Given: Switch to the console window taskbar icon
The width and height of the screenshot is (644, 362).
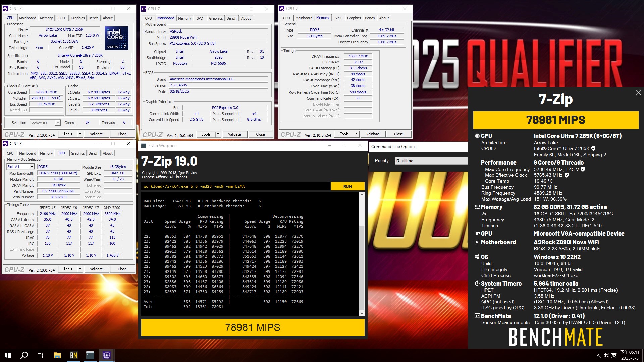Looking at the screenshot, I should (x=90, y=355).
